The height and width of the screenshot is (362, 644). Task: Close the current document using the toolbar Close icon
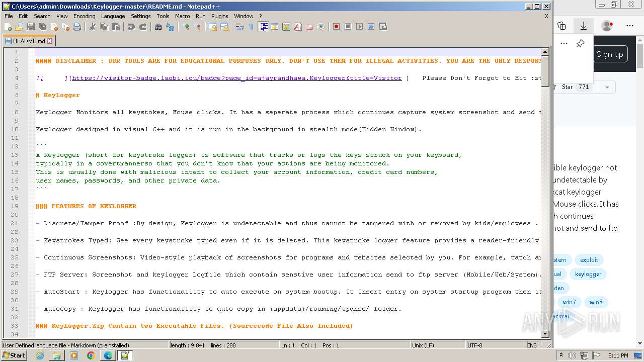coord(54,27)
